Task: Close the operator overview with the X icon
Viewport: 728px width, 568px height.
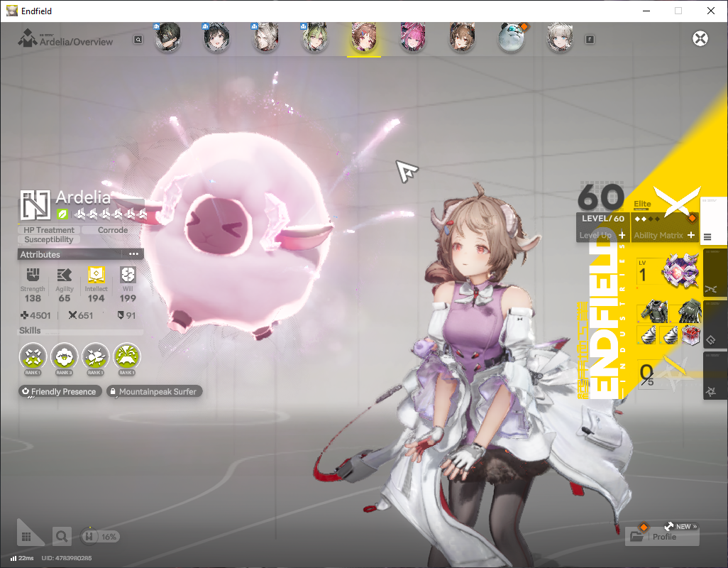Action: [x=700, y=38]
